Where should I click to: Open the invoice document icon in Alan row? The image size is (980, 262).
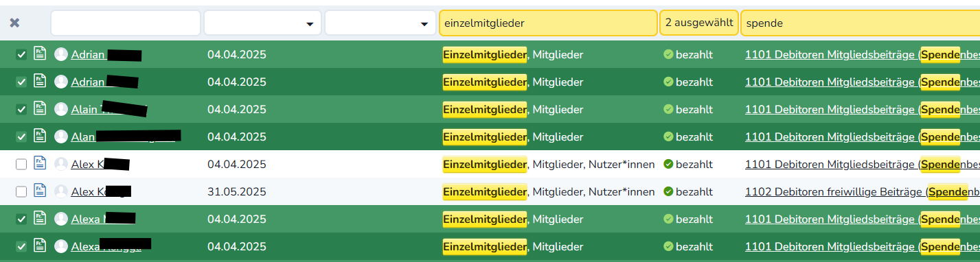point(40,136)
